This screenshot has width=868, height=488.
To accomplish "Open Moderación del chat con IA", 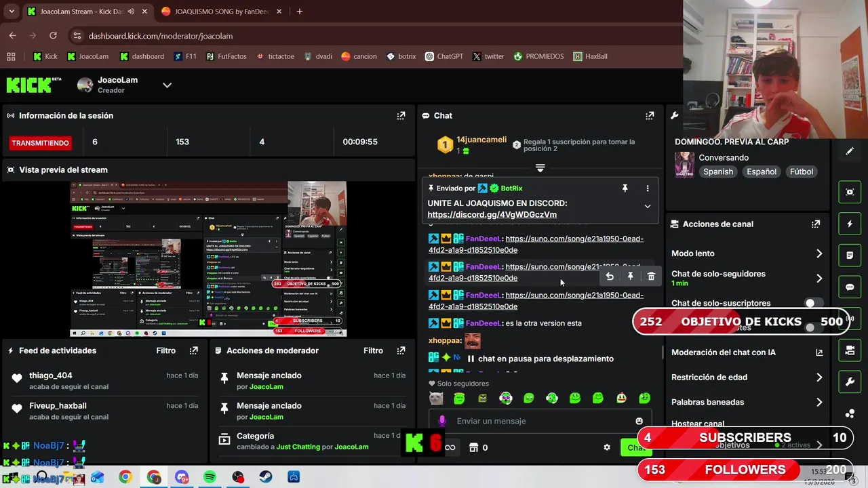I will click(x=747, y=352).
